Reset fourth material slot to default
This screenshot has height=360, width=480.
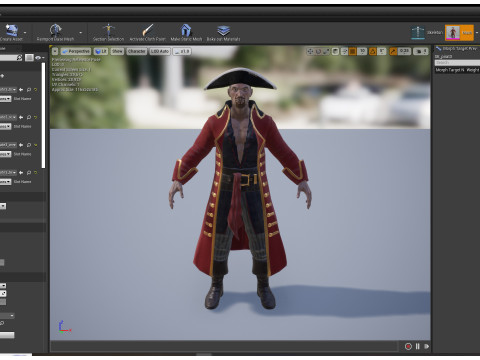click(x=36, y=172)
